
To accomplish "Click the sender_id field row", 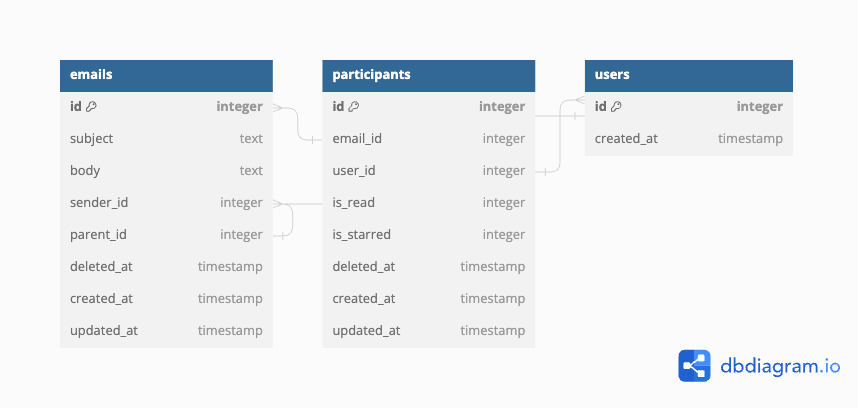I will pyautogui.click(x=166, y=203).
